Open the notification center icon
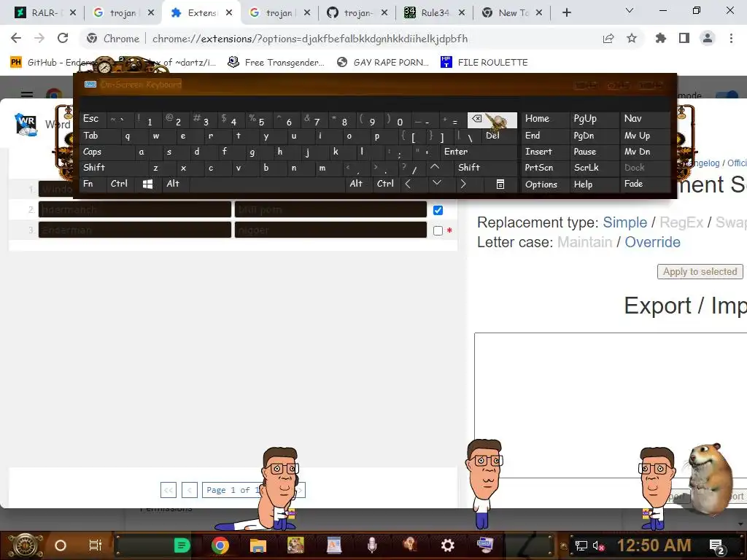747x560 pixels. pyautogui.click(x=717, y=545)
